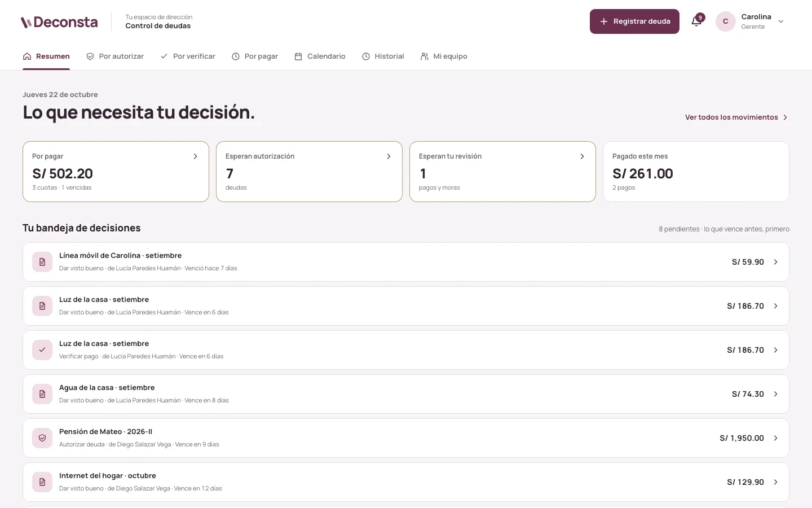
Task: Open the Pagado este mes card
Action: pos(696,172)
